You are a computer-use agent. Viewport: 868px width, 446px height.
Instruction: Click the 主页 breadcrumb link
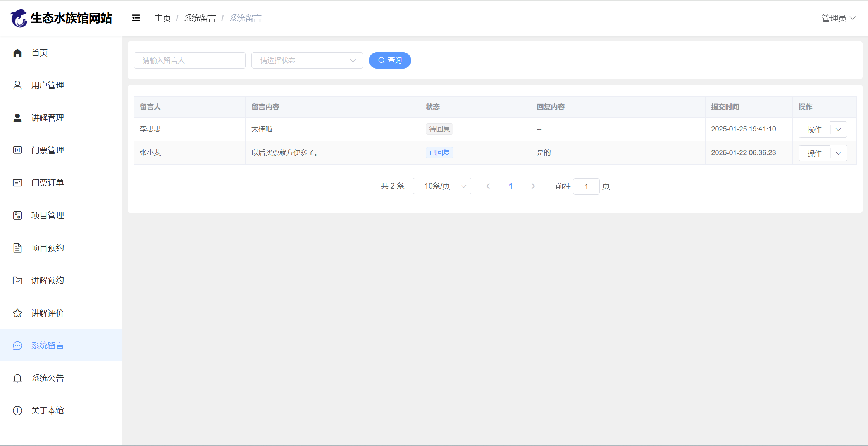point(162,18)
